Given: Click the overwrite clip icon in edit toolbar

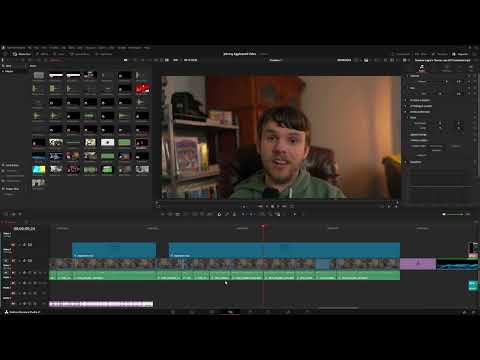Looking at the screenshot, I should coord(202,214).
